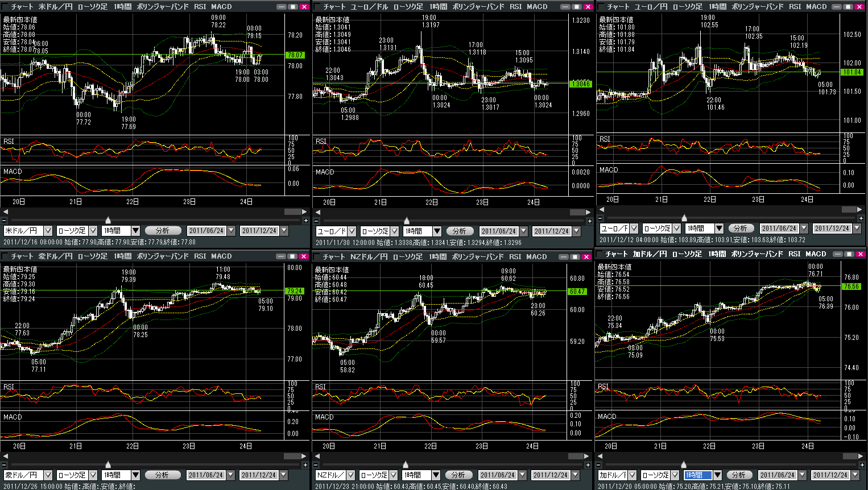Open the ローソク足 chart type dropdown on NZドル/円 chart

pos(394,475)
